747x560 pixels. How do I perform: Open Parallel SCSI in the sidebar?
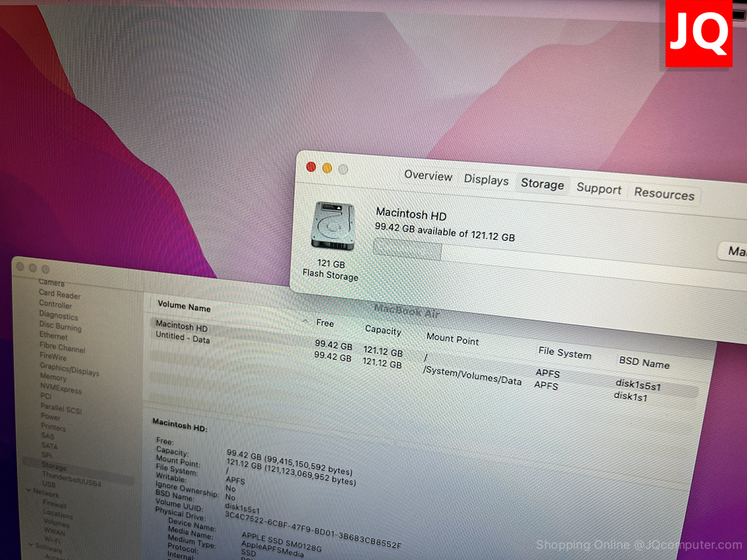pyautogui.click(x=61, y=409)
